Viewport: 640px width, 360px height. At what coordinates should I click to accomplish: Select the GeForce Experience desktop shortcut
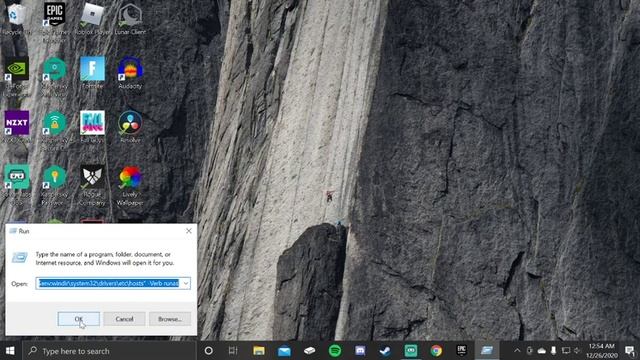(16, 76)
